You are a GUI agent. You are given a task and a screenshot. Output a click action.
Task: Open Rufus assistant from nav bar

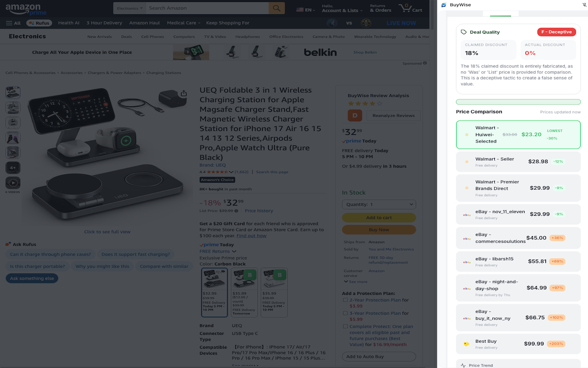click(x=39, y=23)
